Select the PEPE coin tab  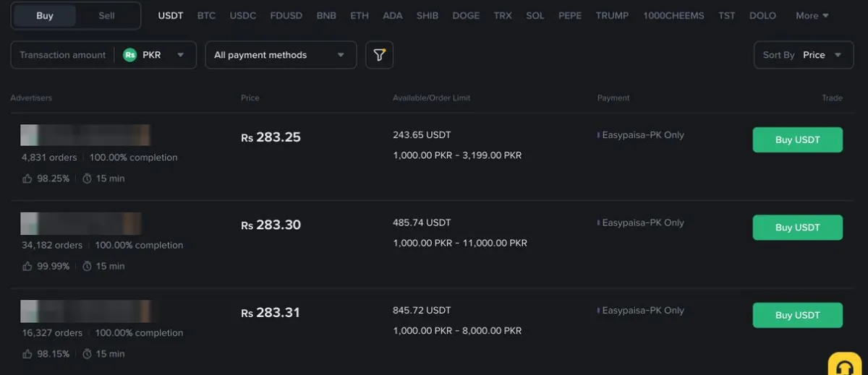tap(570, 15)
